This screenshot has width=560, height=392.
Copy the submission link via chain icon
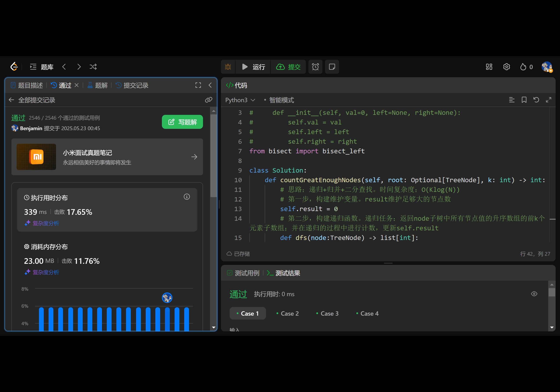208,100
